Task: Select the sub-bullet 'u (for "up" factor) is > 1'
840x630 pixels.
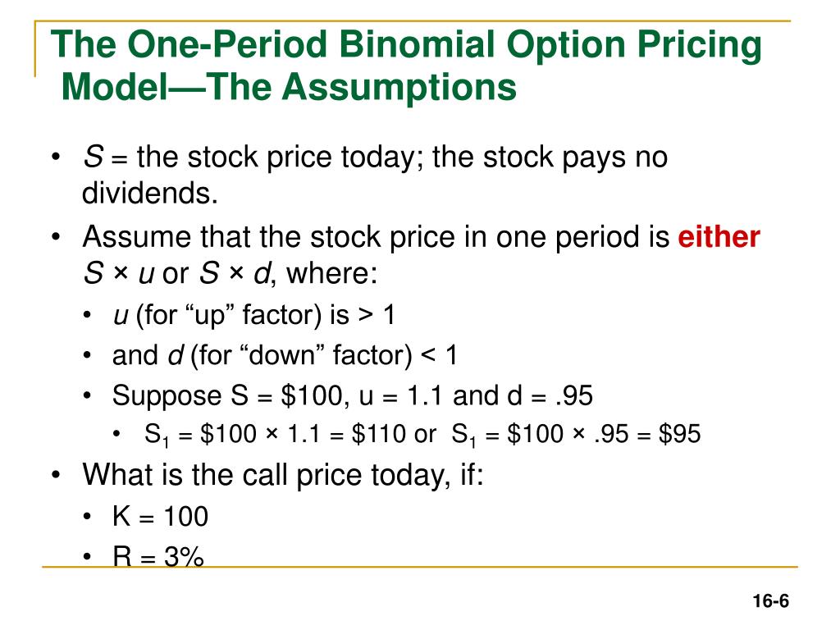Action: tap(254, 315)
